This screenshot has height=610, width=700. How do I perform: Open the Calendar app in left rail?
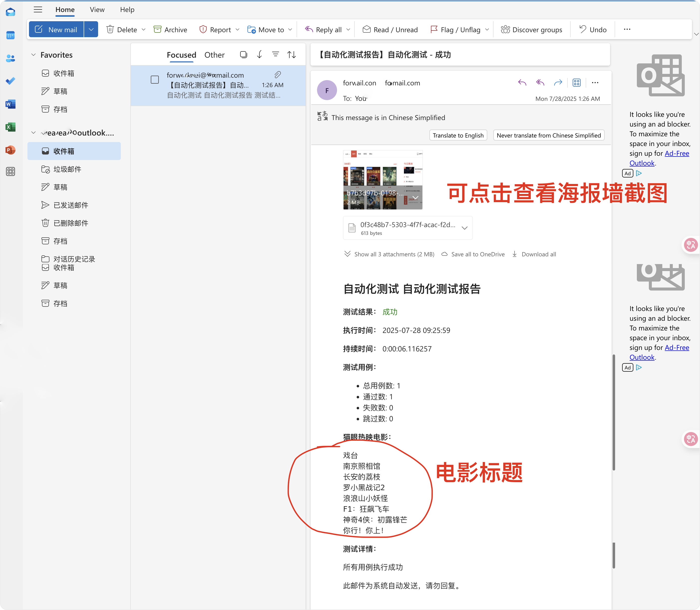tap(10, 35)
